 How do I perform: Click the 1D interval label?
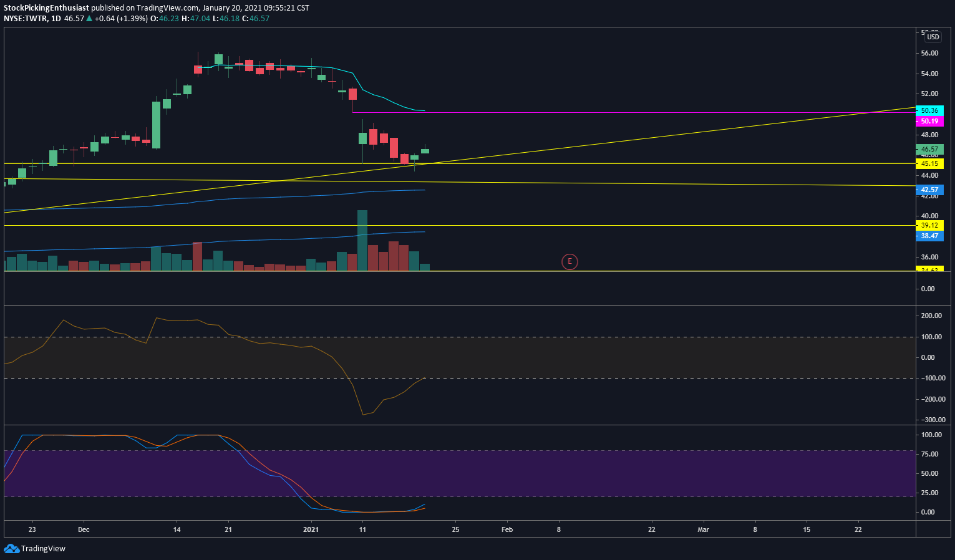56,19
